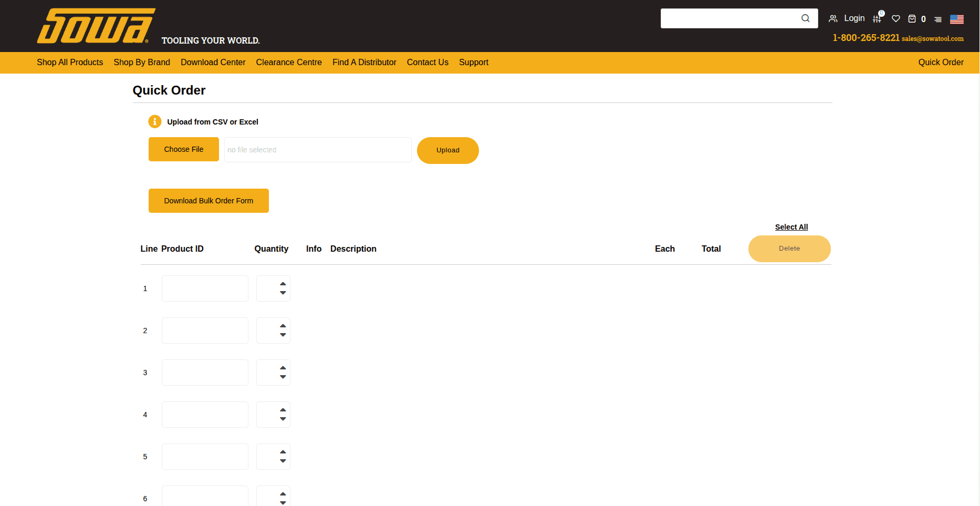Decrease quantity on line 1
980x506 pixels.
(x=283, y=293)
